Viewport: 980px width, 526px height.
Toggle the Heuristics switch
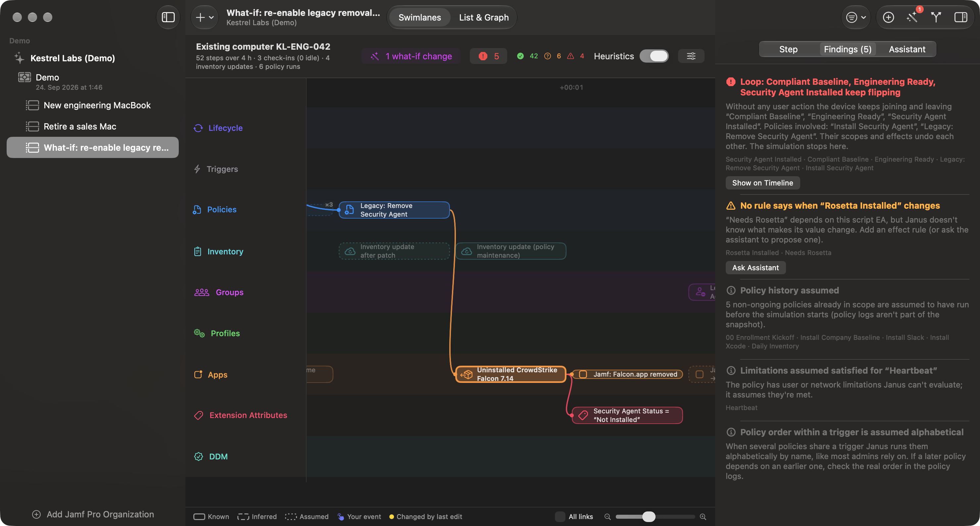coord(654,56)
